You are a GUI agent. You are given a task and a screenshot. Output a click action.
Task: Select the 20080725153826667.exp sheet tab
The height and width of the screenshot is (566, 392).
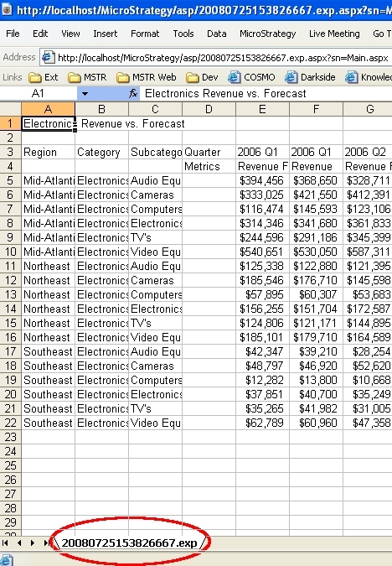pos(130,543)
